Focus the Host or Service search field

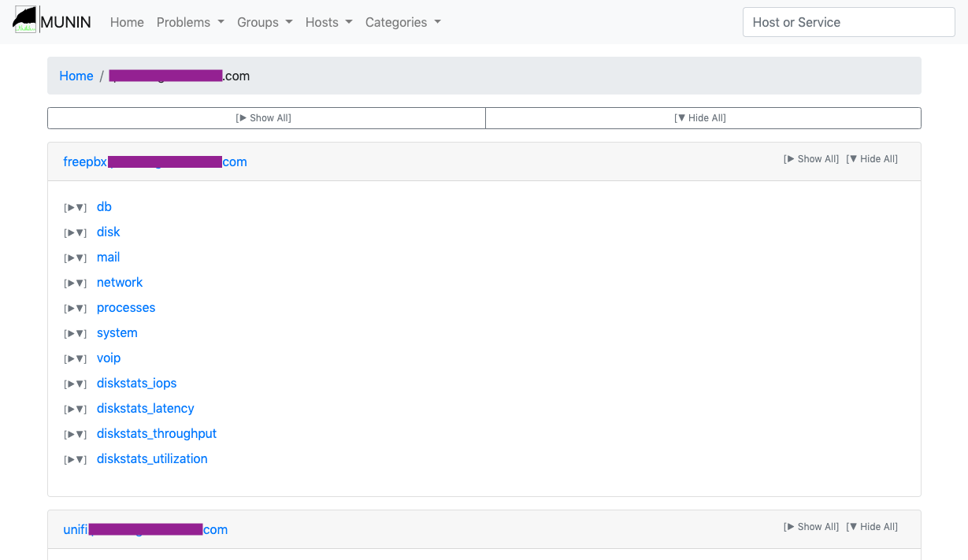tap(848, 22)
